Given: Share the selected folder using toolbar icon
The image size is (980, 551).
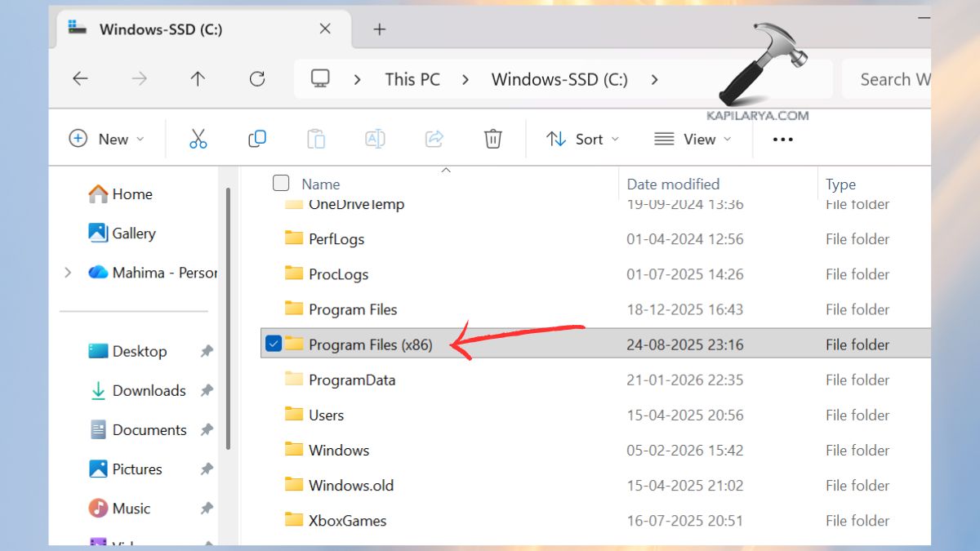Looking at the screenshot, I should tap(434, 139).
